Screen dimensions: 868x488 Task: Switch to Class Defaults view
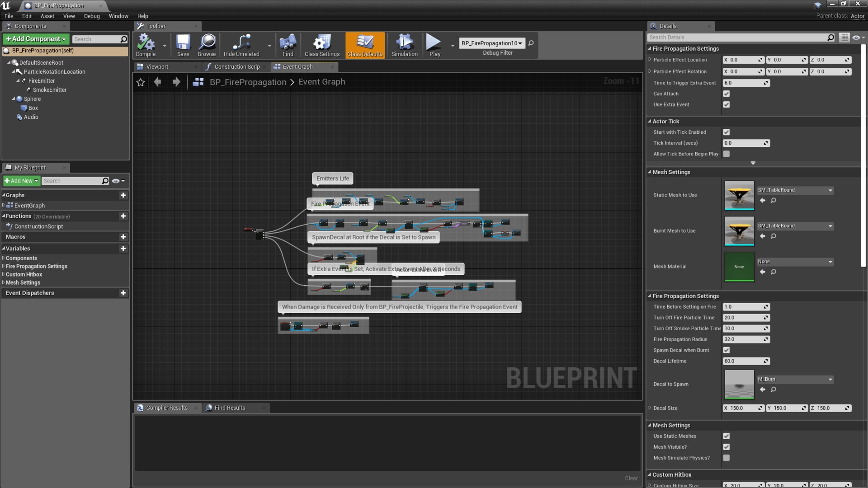[x=365, y=45]
